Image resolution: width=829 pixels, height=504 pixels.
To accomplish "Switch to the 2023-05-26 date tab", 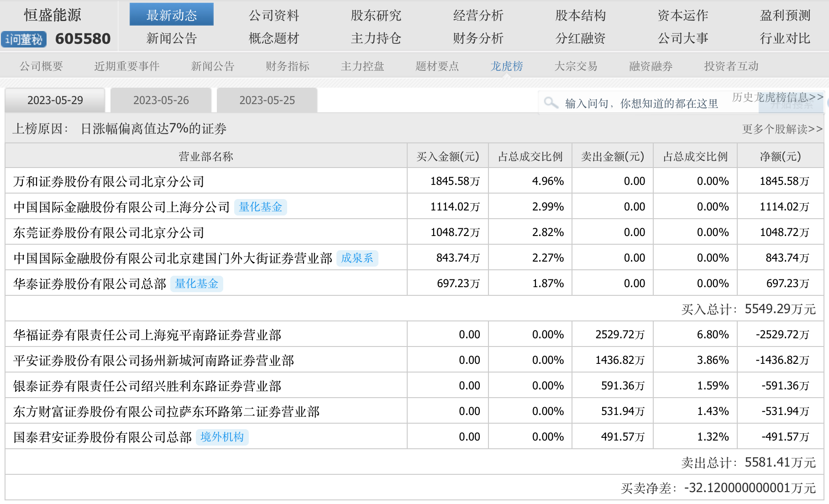I will pos(161,100).
